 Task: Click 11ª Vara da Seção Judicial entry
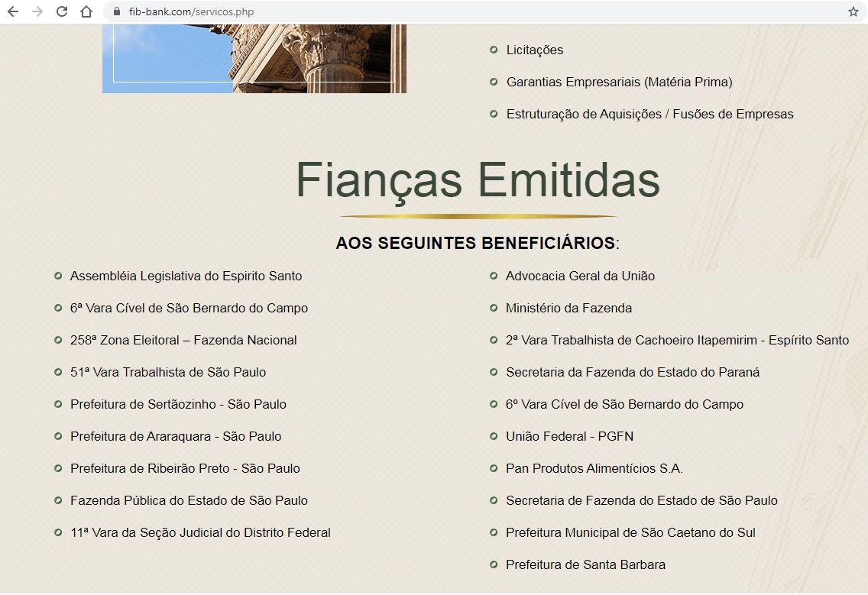click(200, 532)
